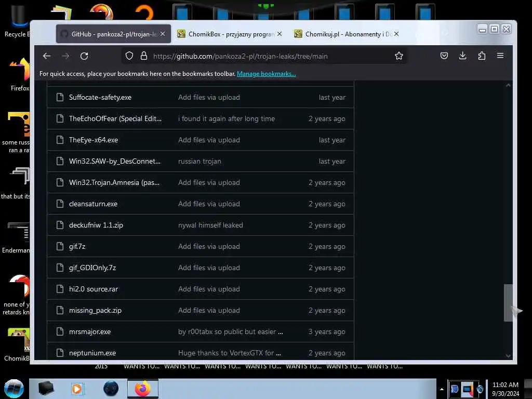Open the media player taskbar icon
The image size is (532, 399).
pos(77,389)
